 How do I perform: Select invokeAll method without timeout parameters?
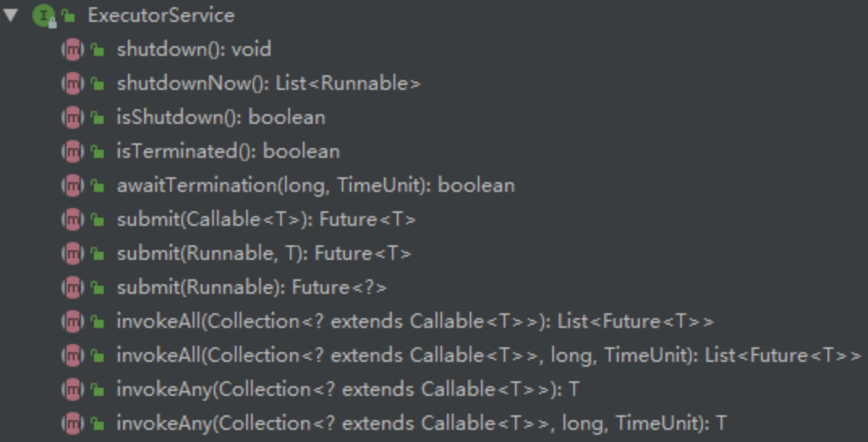pyautogui.click(x=415, y=321)
